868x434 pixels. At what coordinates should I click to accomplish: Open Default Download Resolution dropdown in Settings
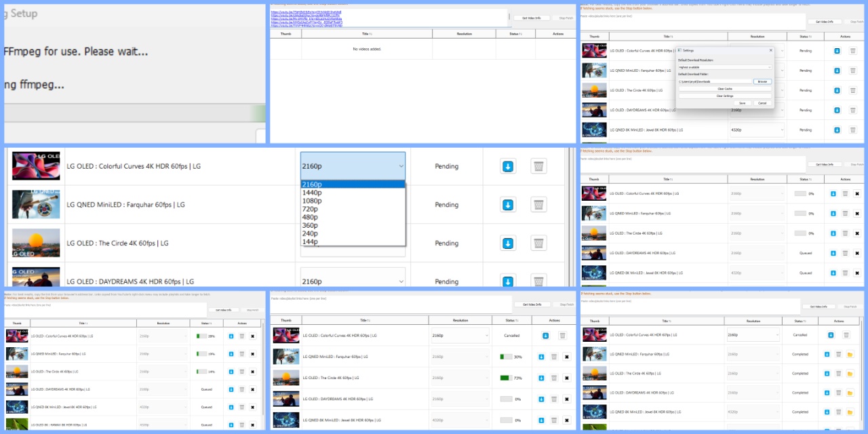tap(725, 67)
